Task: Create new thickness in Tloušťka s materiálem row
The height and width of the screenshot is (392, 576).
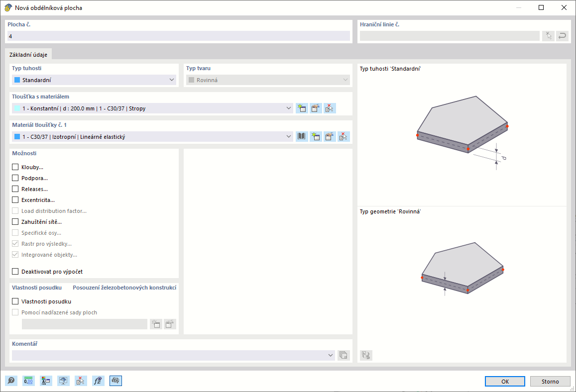Action: coord(302,108)
